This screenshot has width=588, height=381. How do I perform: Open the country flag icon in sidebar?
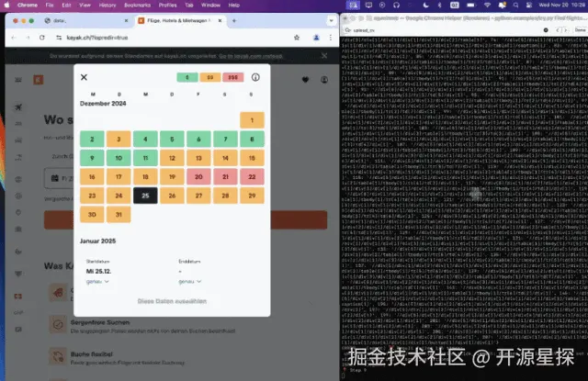[x=18, y=297]
